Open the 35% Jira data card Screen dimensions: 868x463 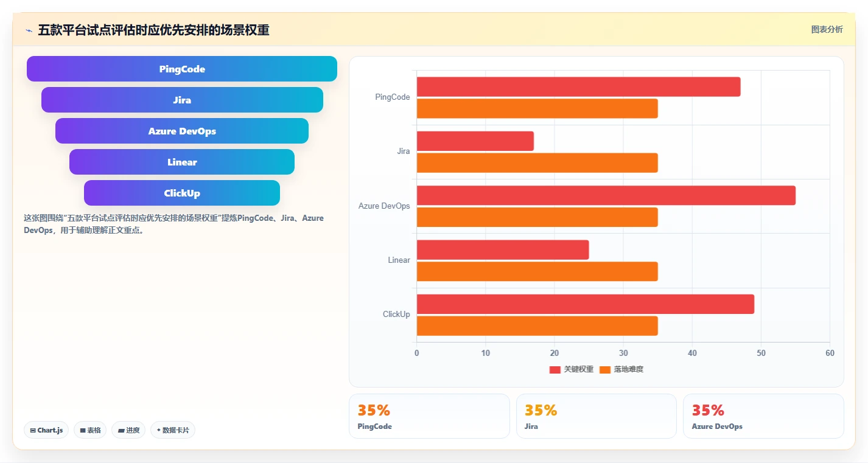pos(596,416)
